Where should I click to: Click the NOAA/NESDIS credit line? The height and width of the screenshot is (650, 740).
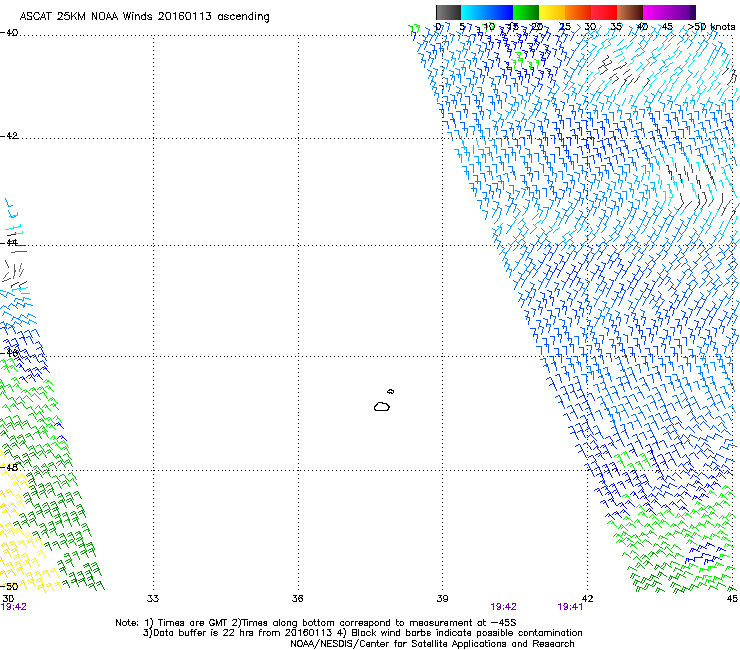432,644
